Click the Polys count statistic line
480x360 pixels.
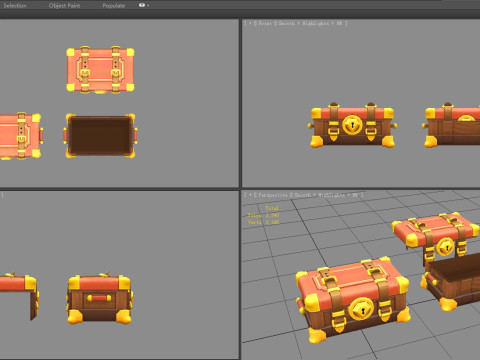[x=263, y=215]
